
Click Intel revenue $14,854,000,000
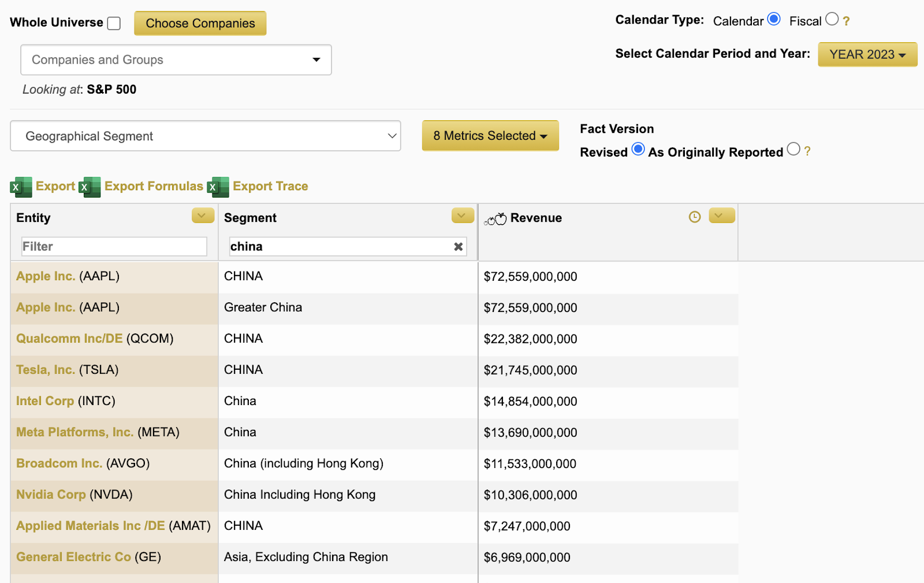point(530,402)
